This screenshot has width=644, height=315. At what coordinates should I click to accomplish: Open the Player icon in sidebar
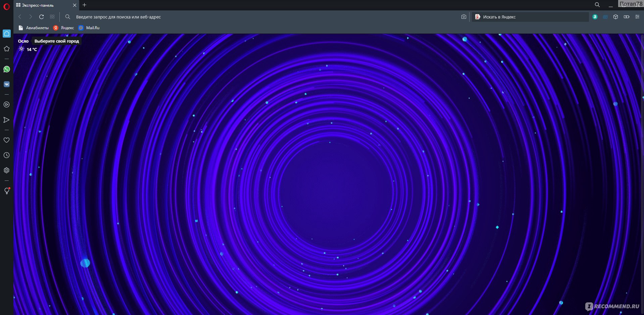click(6, 105)
